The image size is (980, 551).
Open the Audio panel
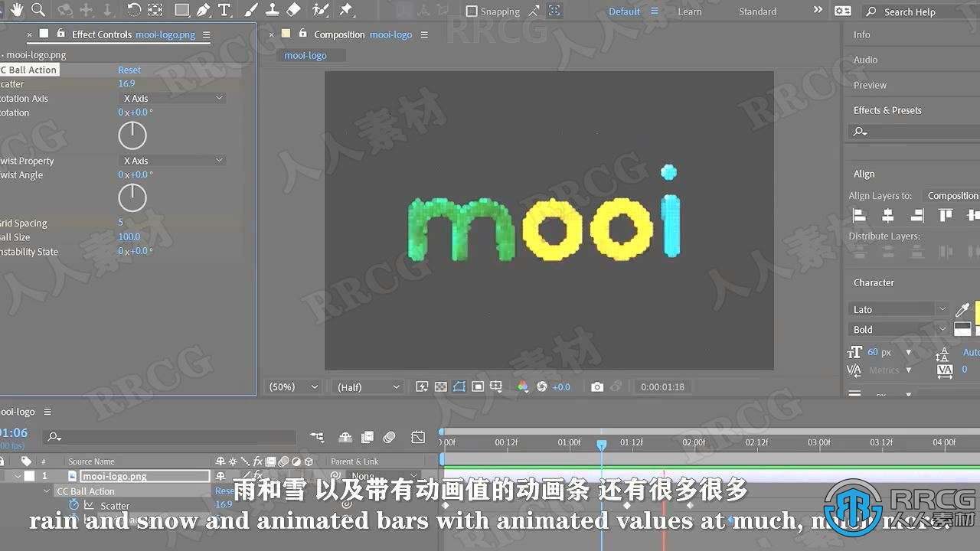pos(866,60)
